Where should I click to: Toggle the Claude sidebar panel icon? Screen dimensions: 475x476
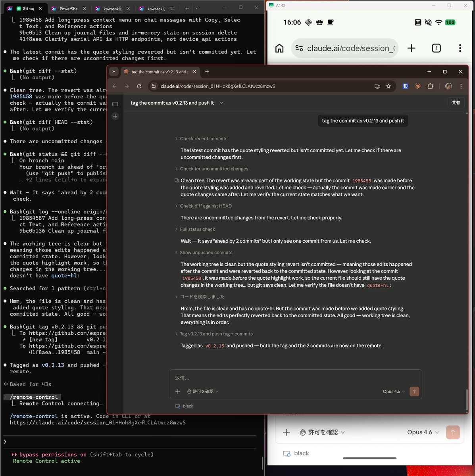(115, 104)
